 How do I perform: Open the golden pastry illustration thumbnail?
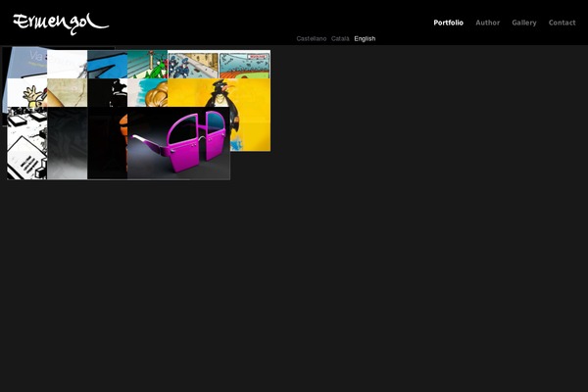(147, 93)
